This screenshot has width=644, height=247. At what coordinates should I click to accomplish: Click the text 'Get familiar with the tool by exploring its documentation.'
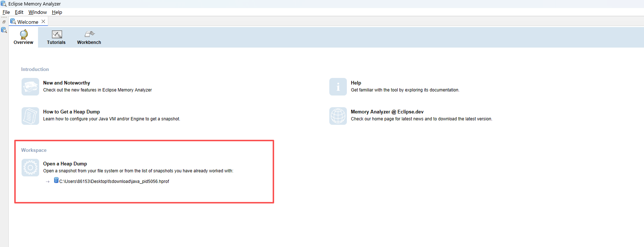point(405,90)
